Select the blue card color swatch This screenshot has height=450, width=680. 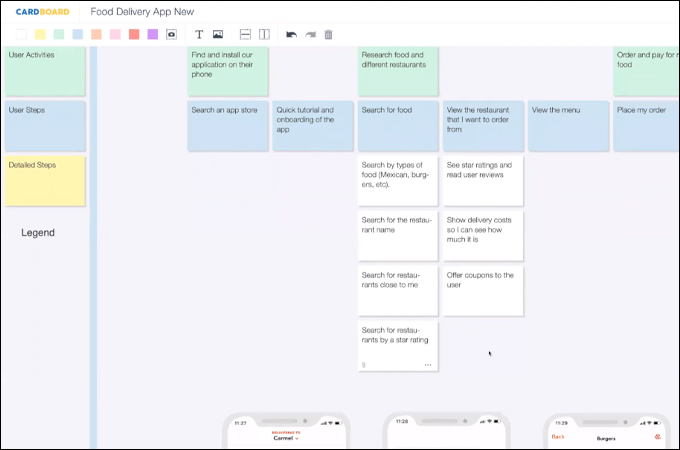coord(78,34)
